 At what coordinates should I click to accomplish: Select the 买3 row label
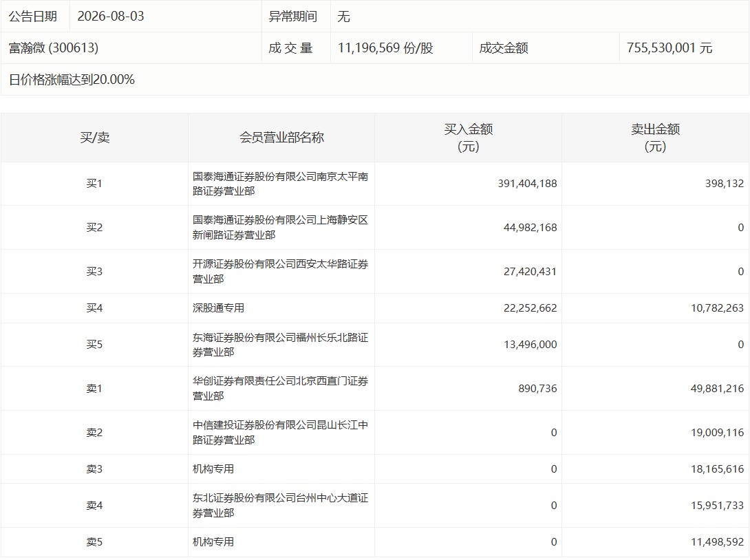pyautogui.click(x=94, y=272)
